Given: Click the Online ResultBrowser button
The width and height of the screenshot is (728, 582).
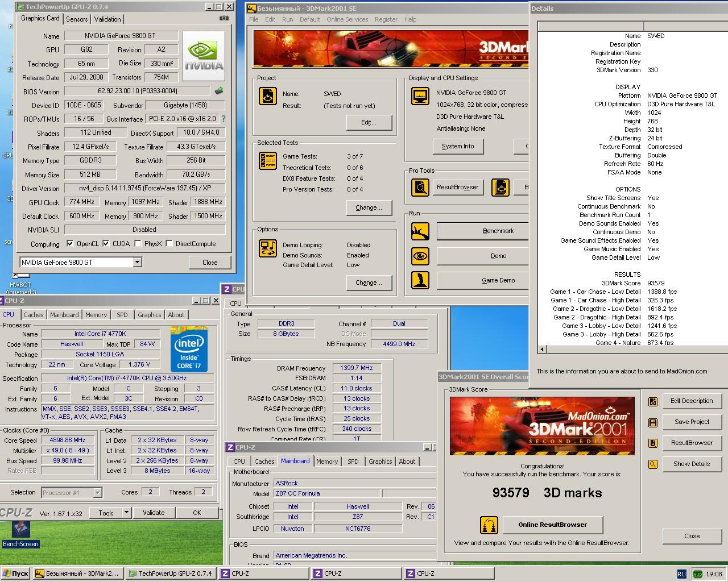Looking at the screenshot, I should point(553,525).
